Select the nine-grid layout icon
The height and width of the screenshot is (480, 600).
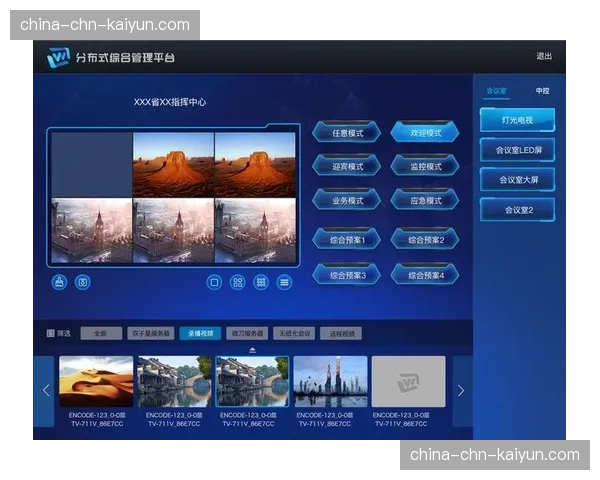261,282
